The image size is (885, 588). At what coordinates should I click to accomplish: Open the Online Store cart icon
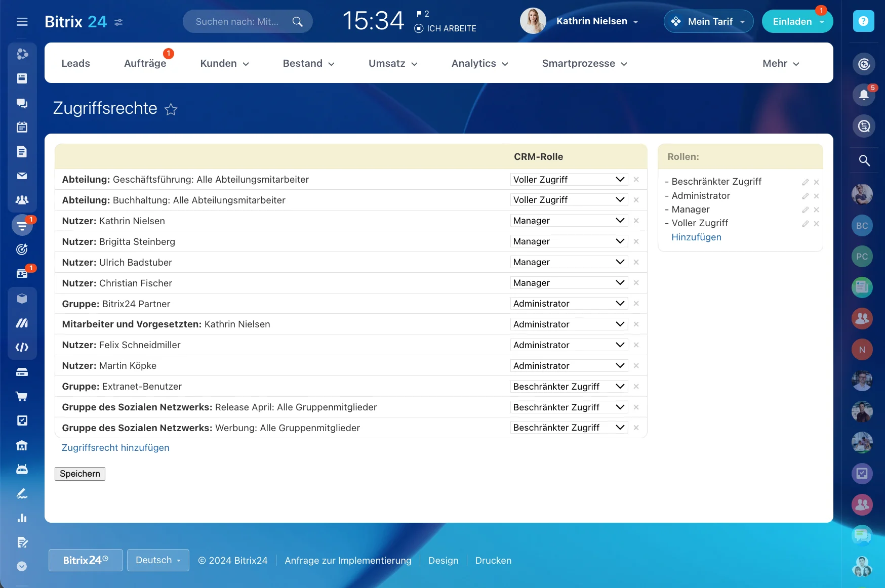point(22,396)
